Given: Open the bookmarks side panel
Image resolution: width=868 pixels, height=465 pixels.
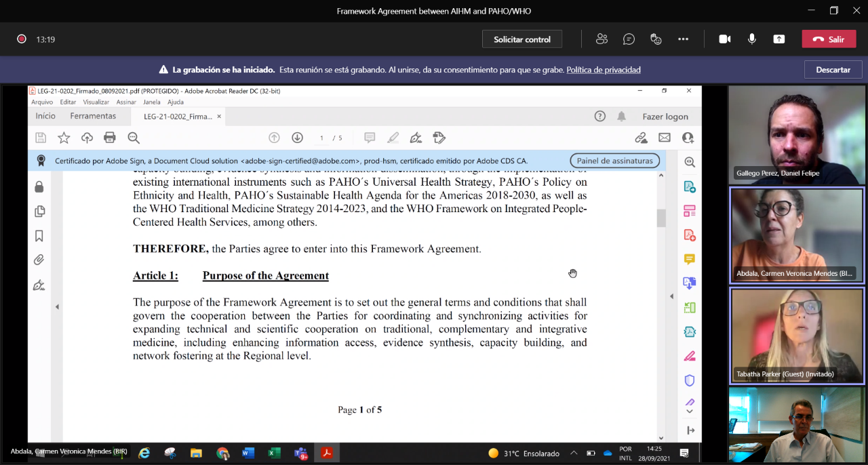Looking at the screenshot, I should coord(39,236).
